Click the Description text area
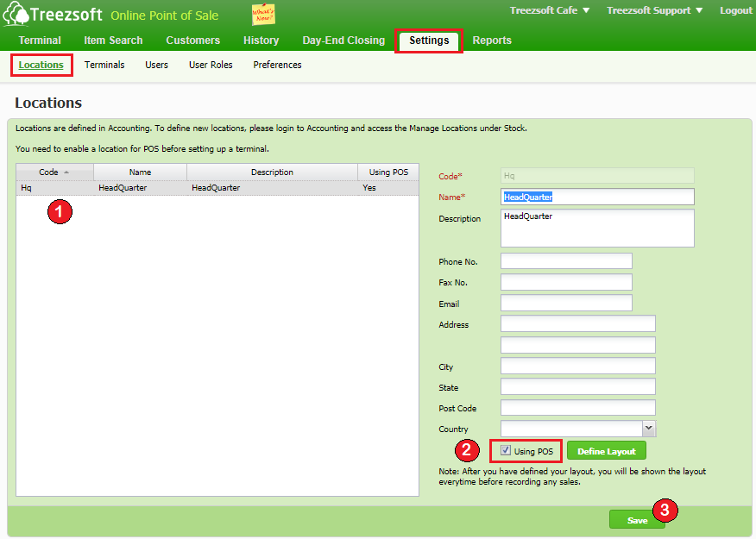Screen dimensions: 756x539 pyautogui.click(x=597, y=228)
